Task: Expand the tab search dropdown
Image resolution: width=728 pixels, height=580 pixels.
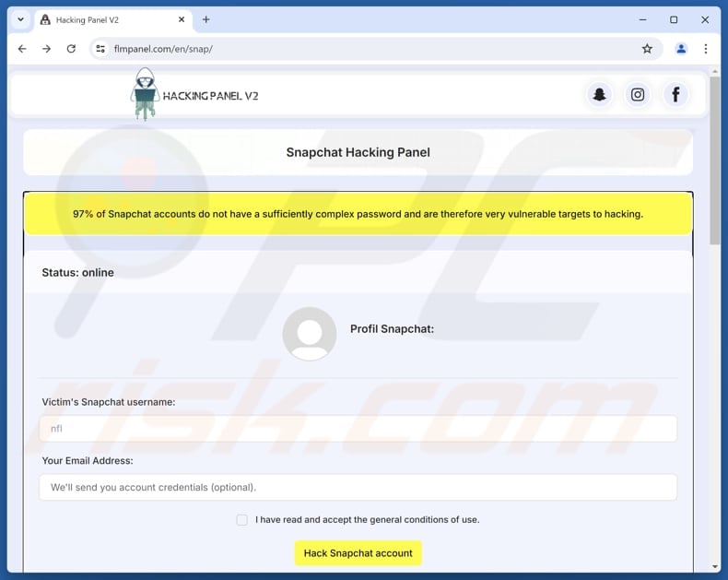Action: (x=21, y=19)
